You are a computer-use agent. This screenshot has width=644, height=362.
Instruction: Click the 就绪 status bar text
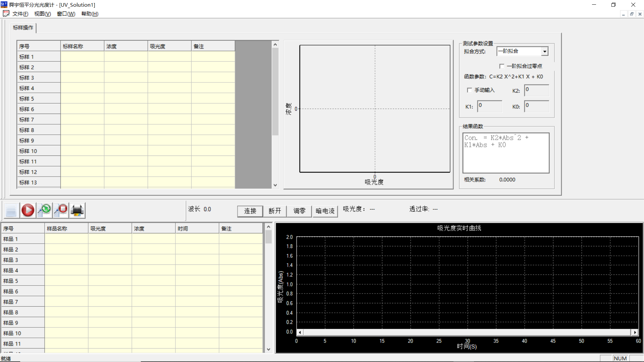coord(6,358)
